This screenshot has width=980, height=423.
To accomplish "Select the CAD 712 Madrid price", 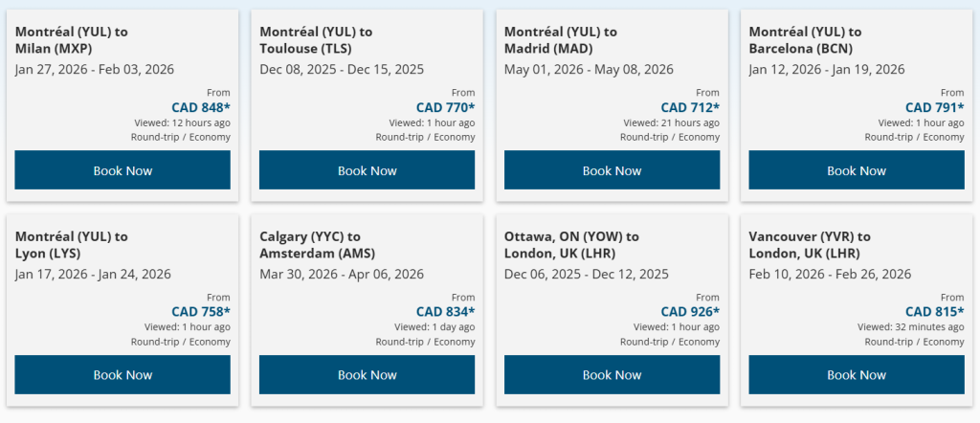I will pyautogui.click(x=690, y=107).
